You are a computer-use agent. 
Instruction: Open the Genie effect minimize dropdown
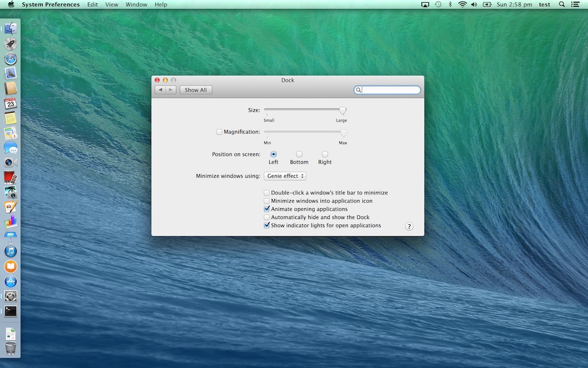(285, 176)
